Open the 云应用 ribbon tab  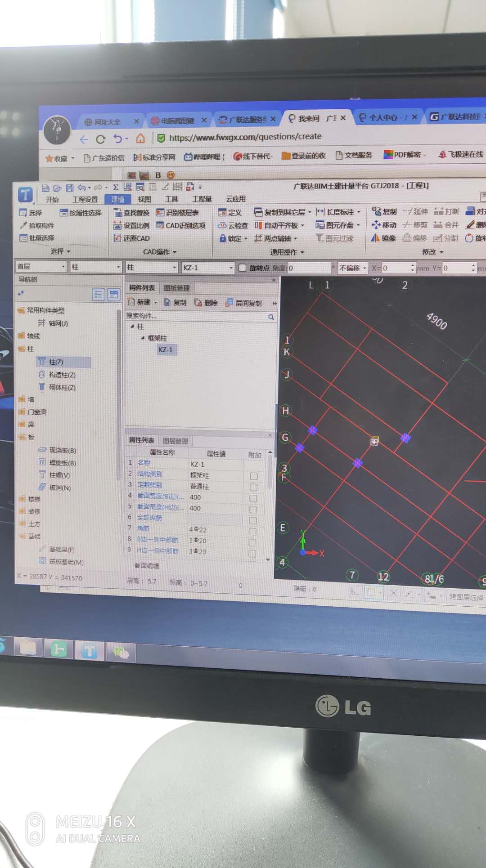236,199
